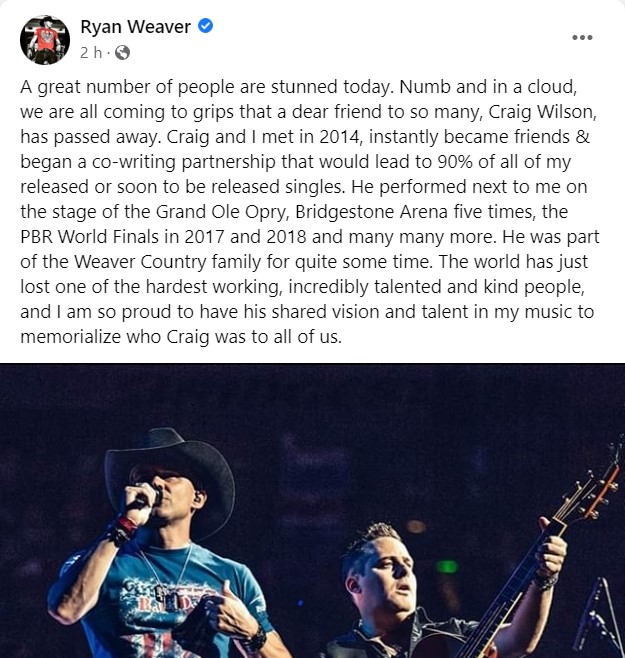Image resolution: width=625 pixels, height=658 pixels.
Task: Click the blue verified badge
Action: [205, 27]
